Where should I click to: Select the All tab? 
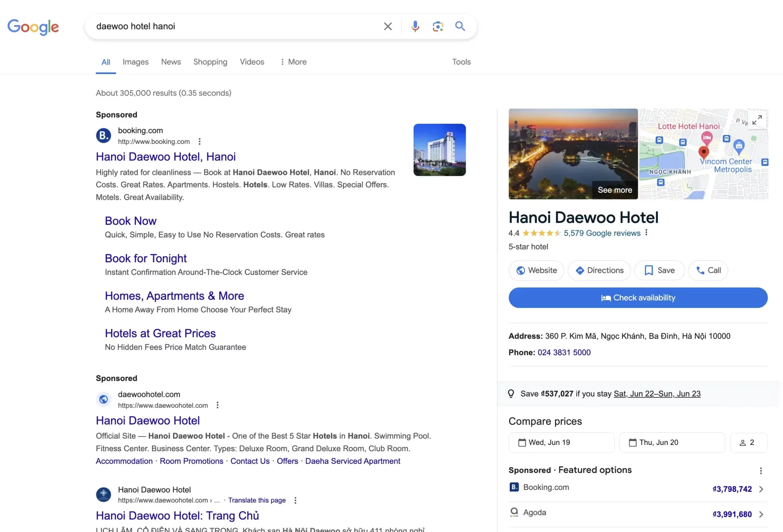106,62
